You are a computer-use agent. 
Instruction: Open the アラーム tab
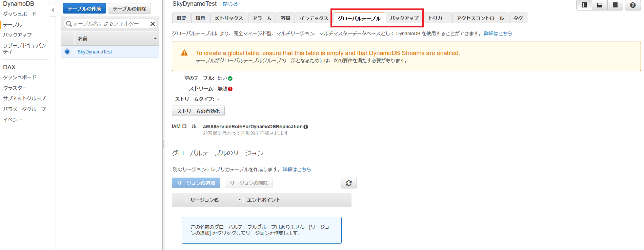pyautogui.click(x=262, y=18)
